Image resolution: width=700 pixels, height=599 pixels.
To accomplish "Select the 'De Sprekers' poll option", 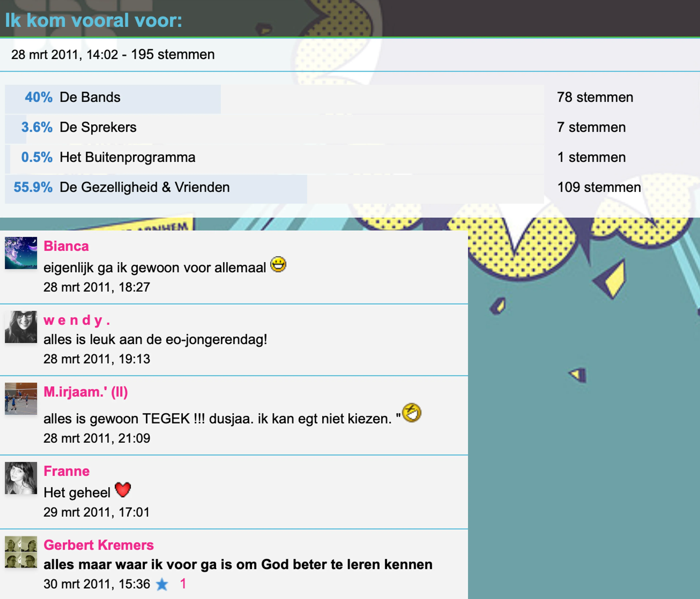I will [x=98, y=128].
